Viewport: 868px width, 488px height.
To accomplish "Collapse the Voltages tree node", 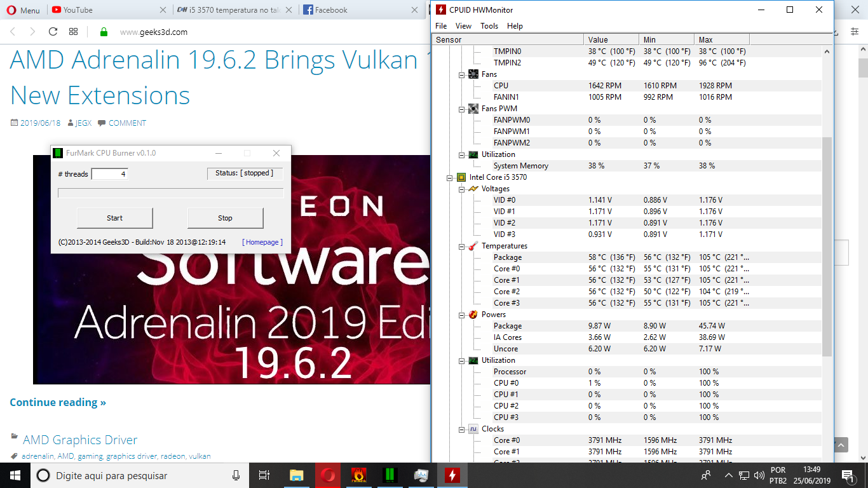I will [462, 189].
